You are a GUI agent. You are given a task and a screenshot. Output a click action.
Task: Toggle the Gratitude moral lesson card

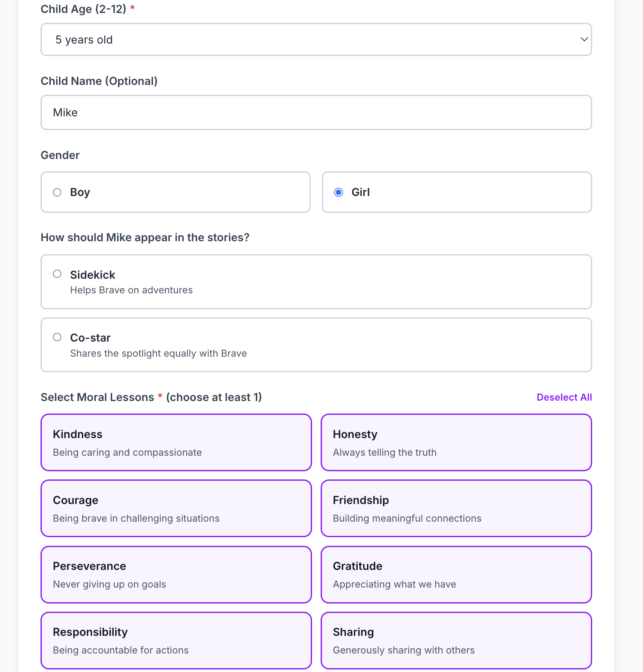tap(456, 574)
